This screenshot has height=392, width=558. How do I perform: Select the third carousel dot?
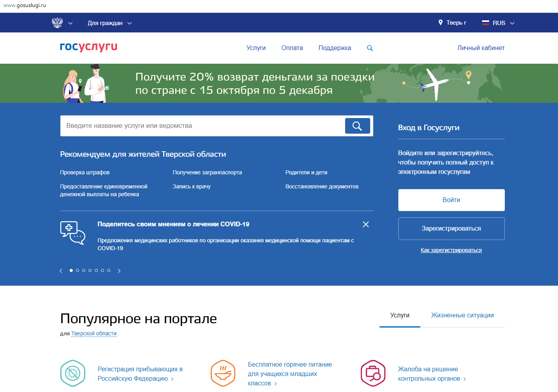pyautogui.click(x=84, y=270)
